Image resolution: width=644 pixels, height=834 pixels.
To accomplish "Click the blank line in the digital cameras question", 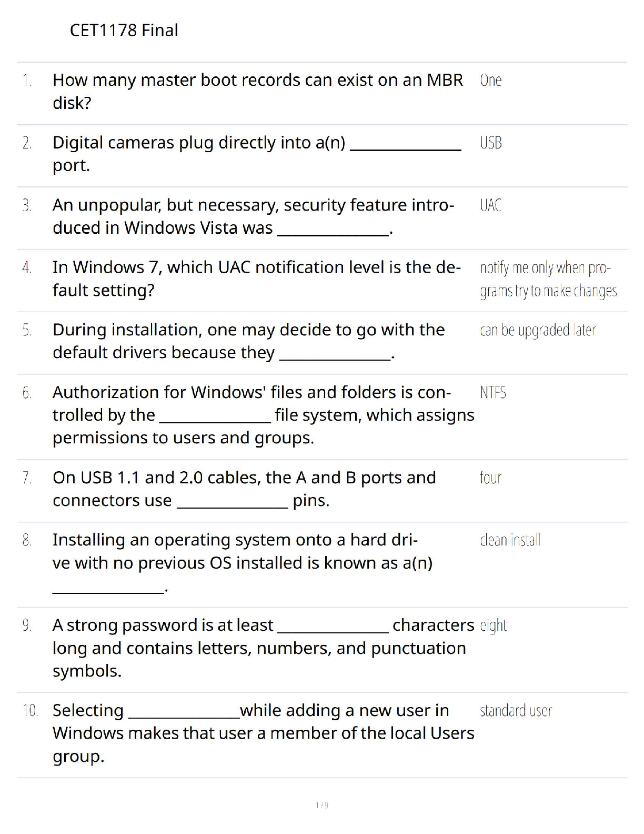I will [406, 148].
